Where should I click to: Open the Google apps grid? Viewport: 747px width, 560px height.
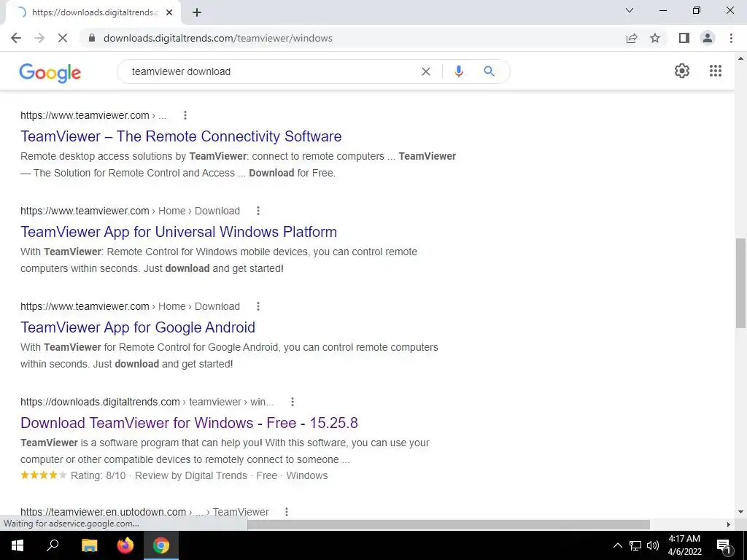coord(716,71)
